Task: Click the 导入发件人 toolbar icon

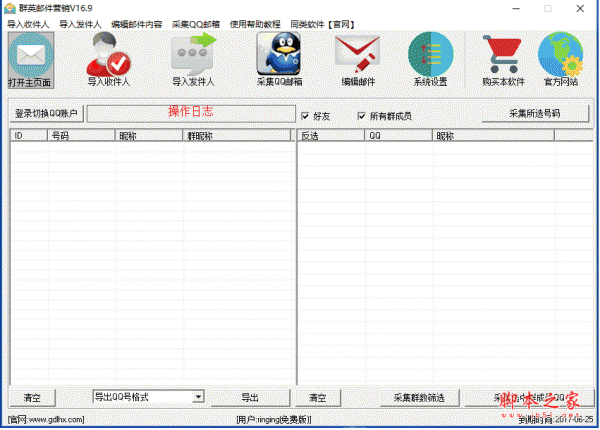Action: click(x=193, y=60)
